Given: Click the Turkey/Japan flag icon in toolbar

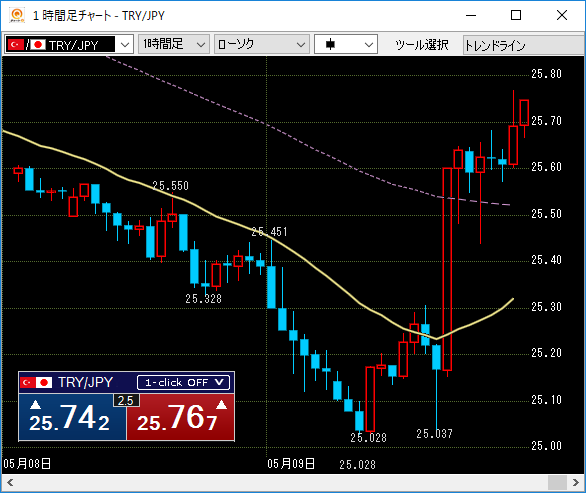Looking at the screenshot, I should point(27,45).
